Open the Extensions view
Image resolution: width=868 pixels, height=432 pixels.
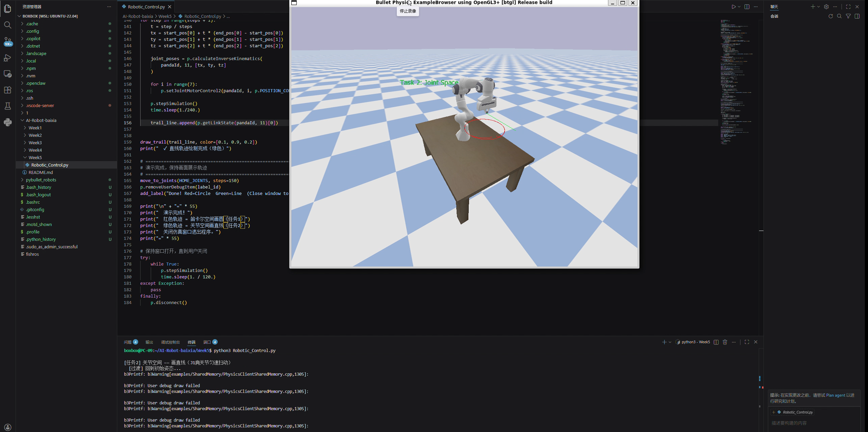click(x=8, y=90)
